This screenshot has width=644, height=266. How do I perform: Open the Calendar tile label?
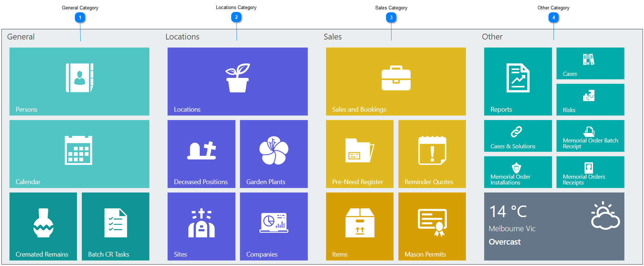pos(28,182)
